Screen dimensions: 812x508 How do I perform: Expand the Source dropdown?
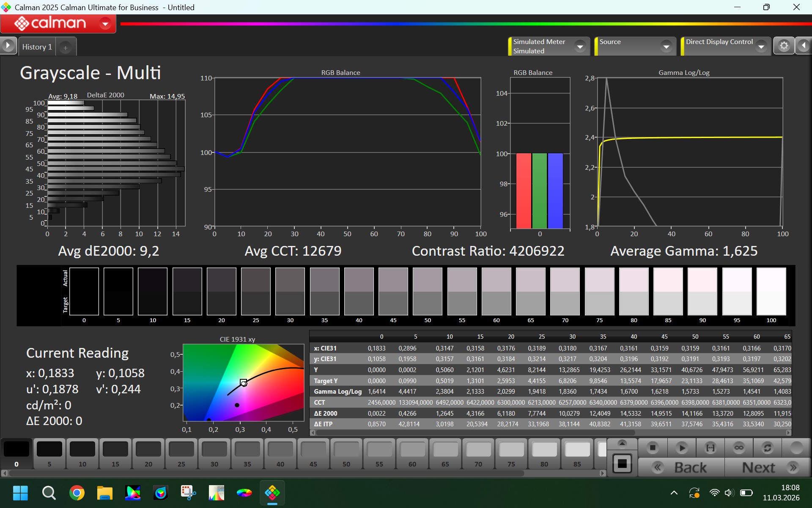point(667,46)
